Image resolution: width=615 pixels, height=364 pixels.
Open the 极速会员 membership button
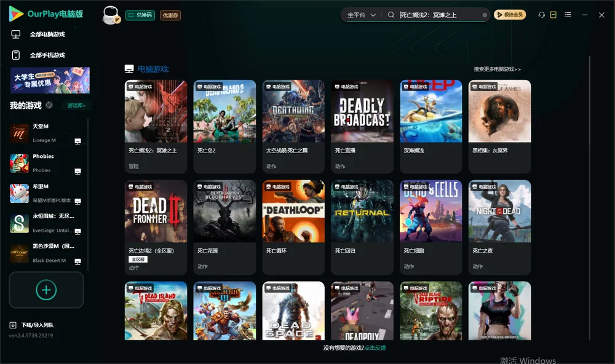pyautogui.click(x=510, y=15)
